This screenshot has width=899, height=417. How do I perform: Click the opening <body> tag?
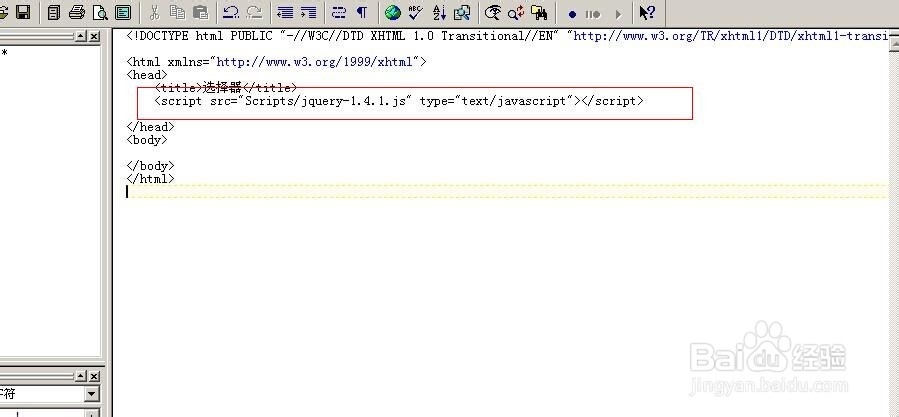147,140
